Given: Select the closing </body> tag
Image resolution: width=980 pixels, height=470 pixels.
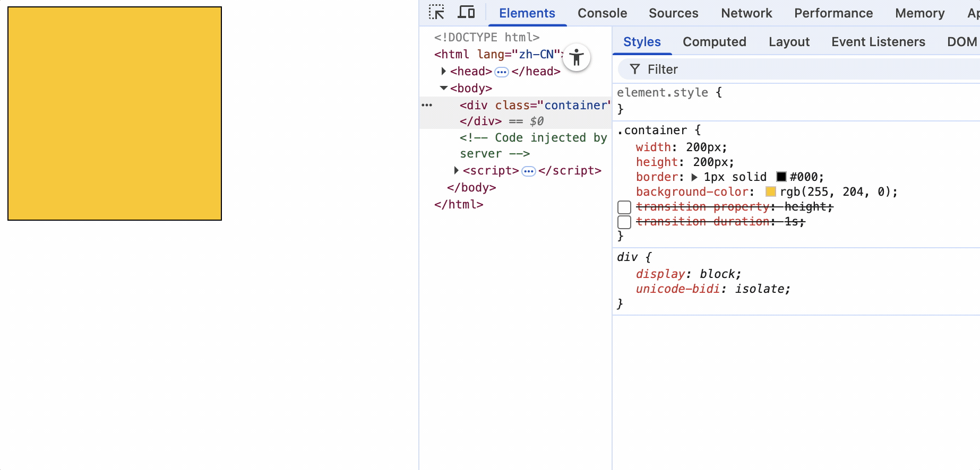Looking at the screenshot, I should (x=471, y=188).
